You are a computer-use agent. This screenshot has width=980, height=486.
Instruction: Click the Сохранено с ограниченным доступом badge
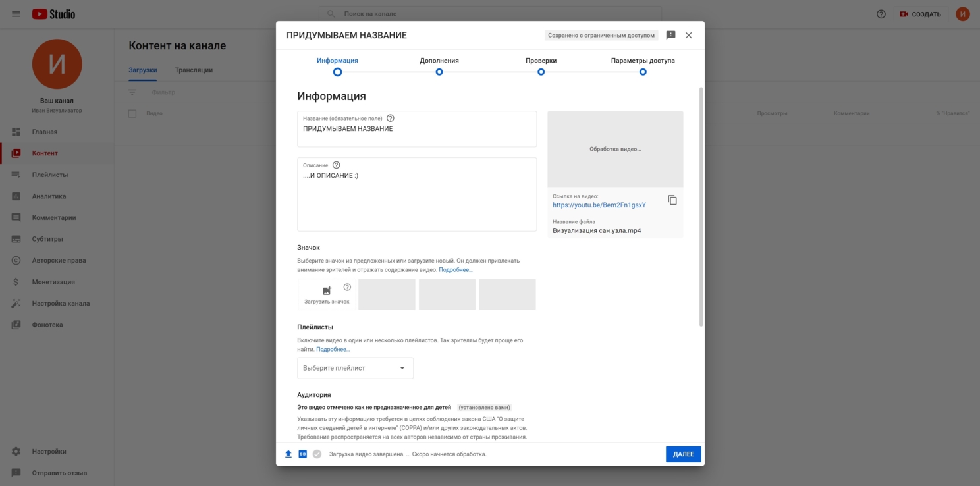[x=601, y=35]
